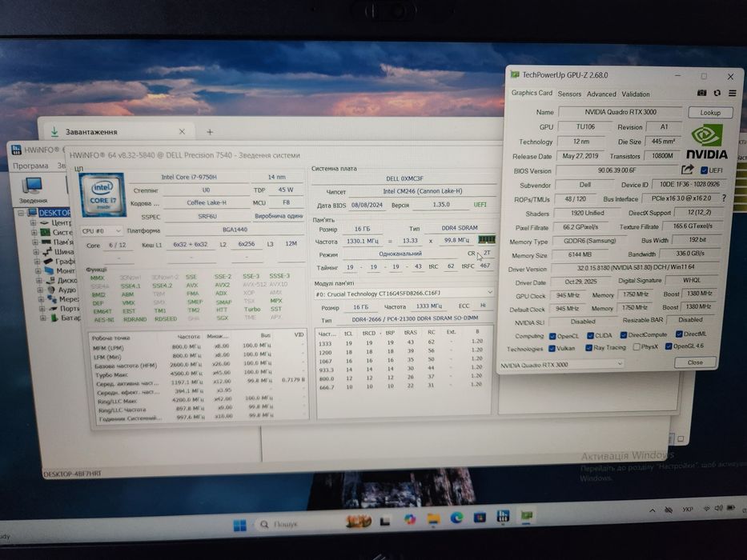Expand the Шина bus tree node
Screen dimensions: 747x560
tap(36, 251)
